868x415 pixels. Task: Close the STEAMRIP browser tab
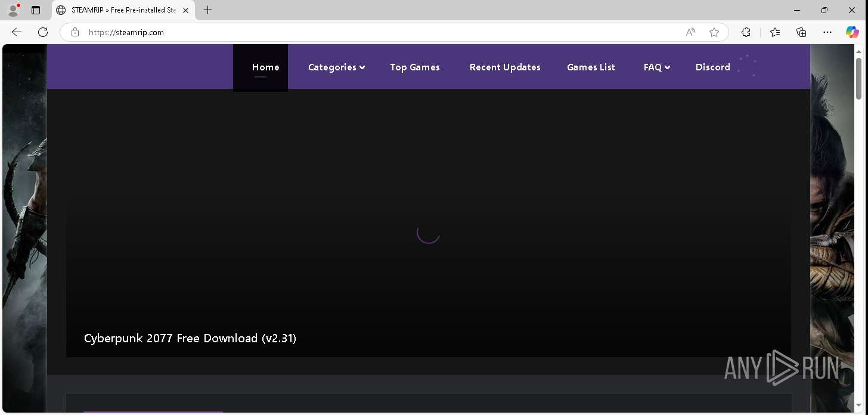coord(186,10)
